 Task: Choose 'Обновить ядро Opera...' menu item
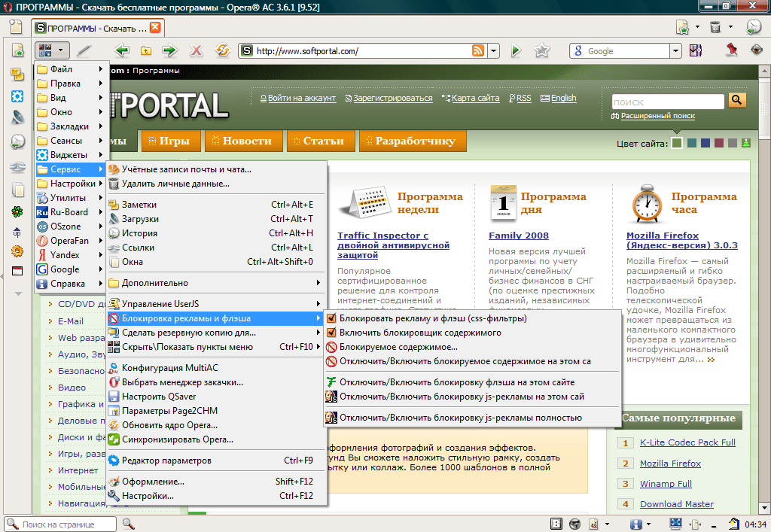(x=169, y=425)
